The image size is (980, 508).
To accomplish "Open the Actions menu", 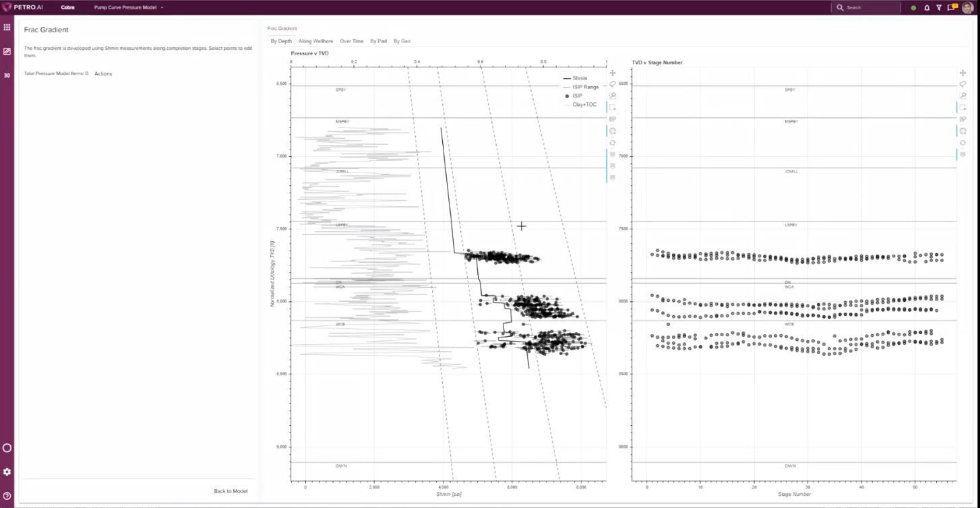I will coord(103,73).
